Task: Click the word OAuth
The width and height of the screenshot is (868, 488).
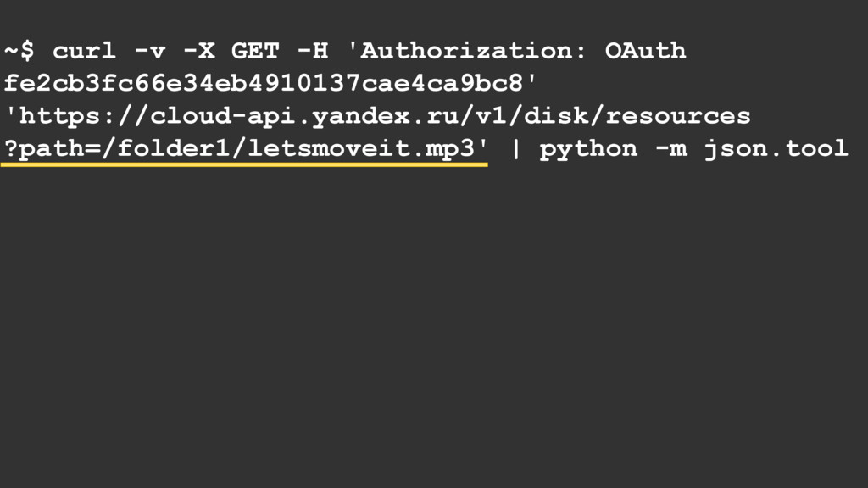Action: coord(646,51)
